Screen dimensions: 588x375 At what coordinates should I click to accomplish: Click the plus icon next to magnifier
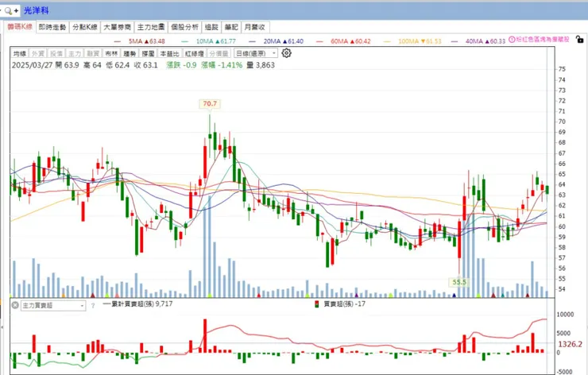coord(16,11)
